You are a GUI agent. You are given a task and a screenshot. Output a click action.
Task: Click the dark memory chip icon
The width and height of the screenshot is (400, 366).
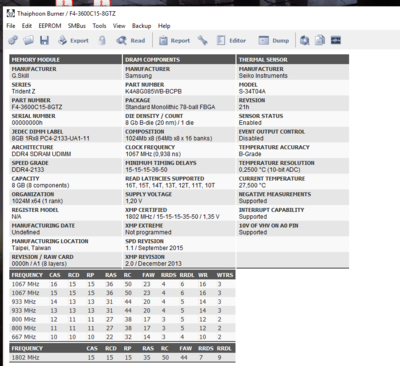(x=336, y=40)
